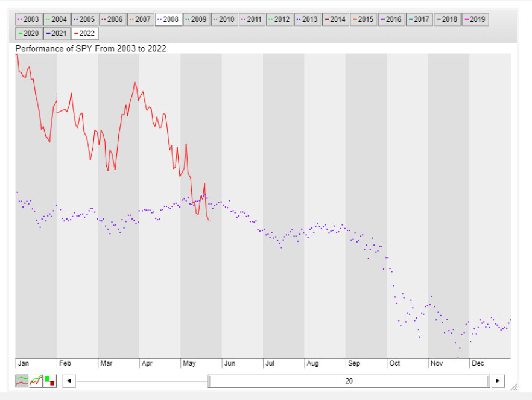532x400 pixels.
Task: Click the range slider bar labeled 20
Action: [x=349, y=381]
